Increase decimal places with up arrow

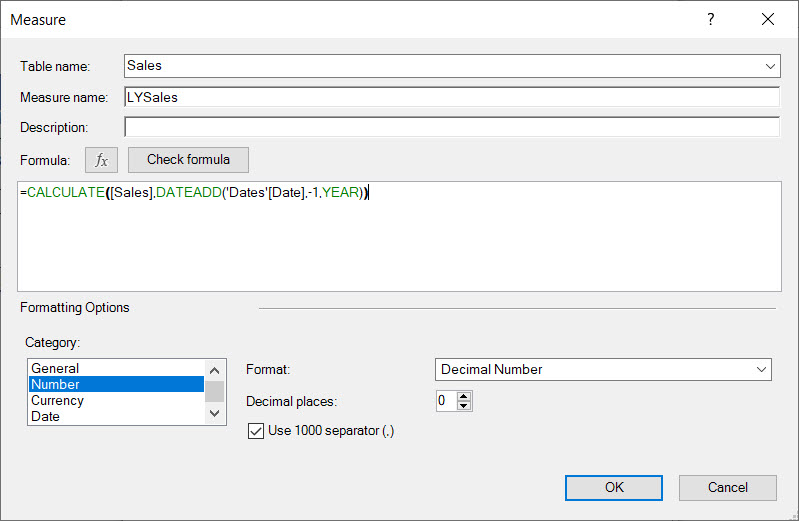click(464, 396)
